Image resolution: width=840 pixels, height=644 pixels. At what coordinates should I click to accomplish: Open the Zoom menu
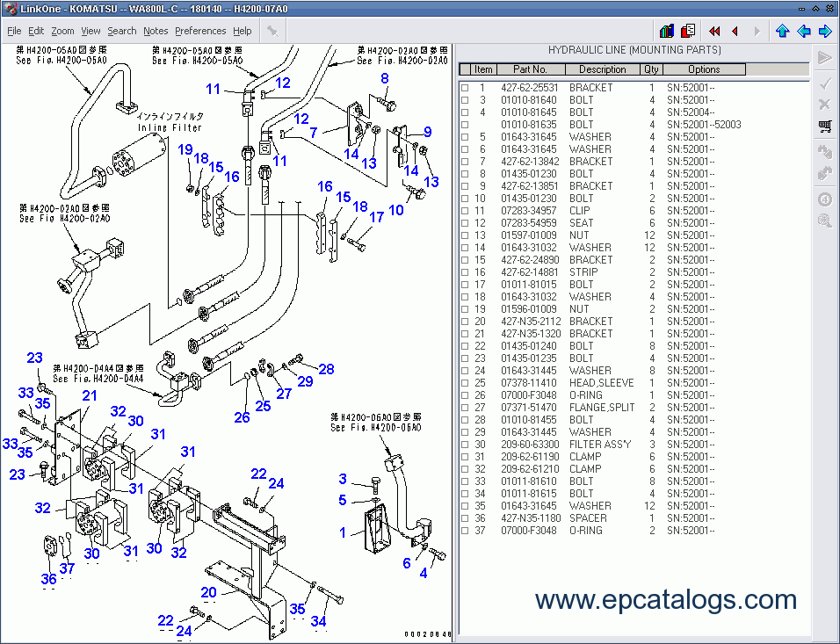(x=62, y=31)
